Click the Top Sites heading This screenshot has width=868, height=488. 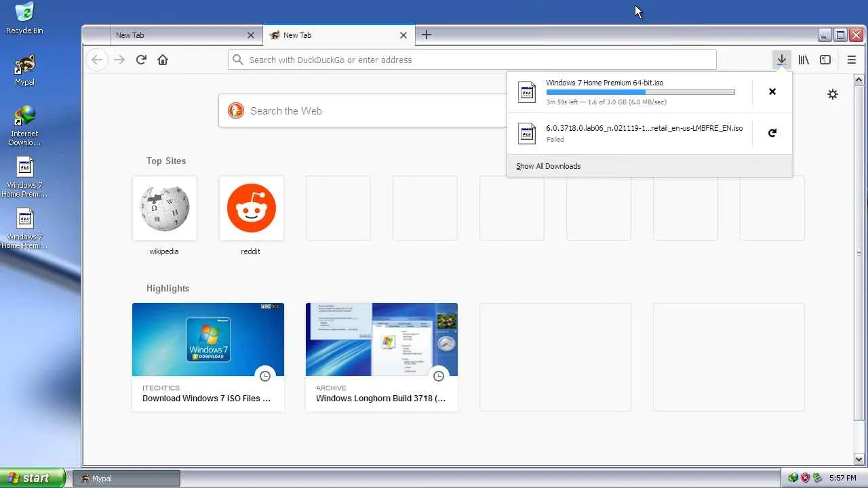tap(166, 161)
